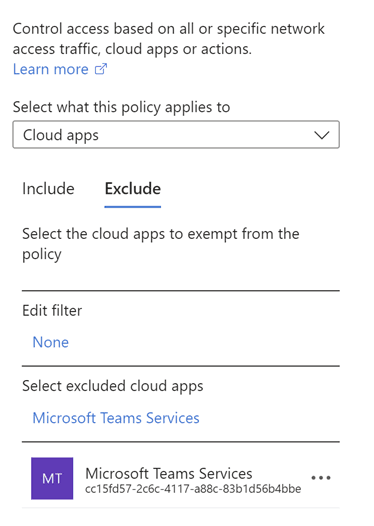Click the blue underline beneath Exclude
The image size is (374, 526).
pos(133,207)
